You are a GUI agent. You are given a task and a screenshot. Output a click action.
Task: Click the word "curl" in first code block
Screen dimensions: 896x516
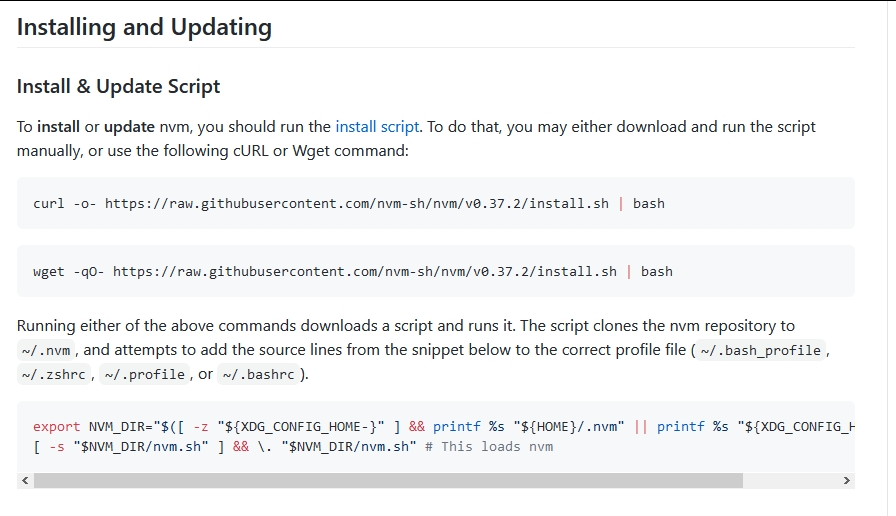pos(49,204)
